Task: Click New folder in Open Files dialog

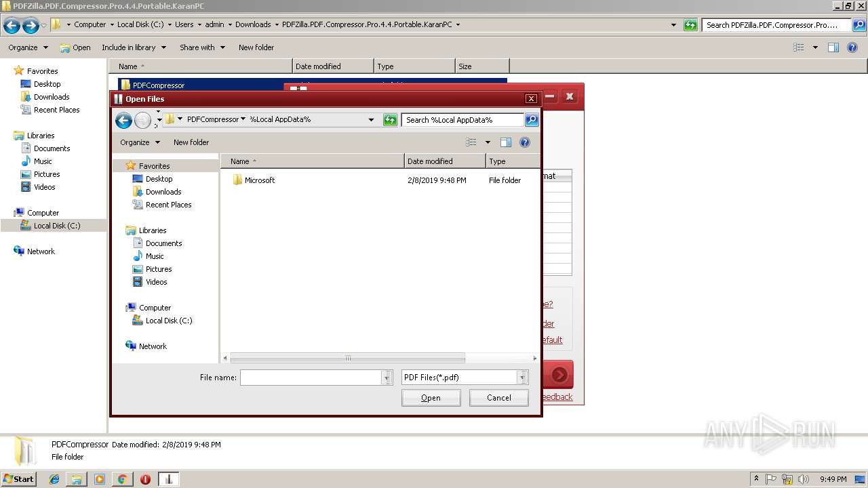Action: (x=191, y=142)
